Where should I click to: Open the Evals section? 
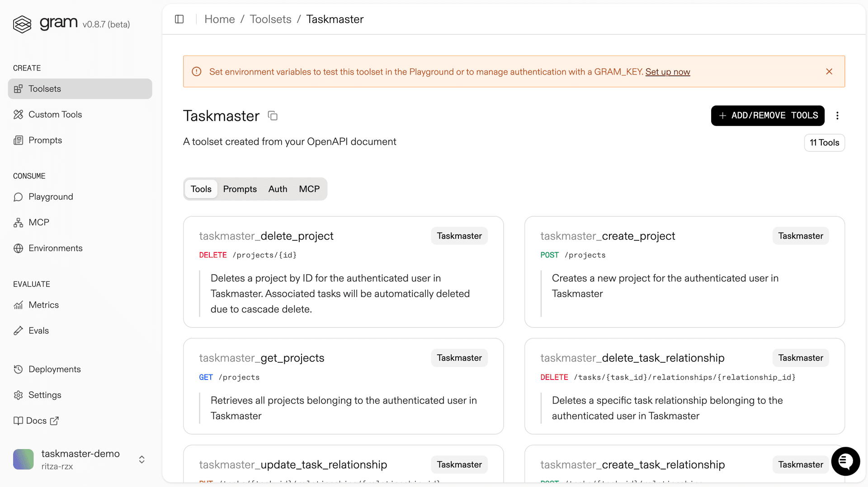[x=38, y=330]
